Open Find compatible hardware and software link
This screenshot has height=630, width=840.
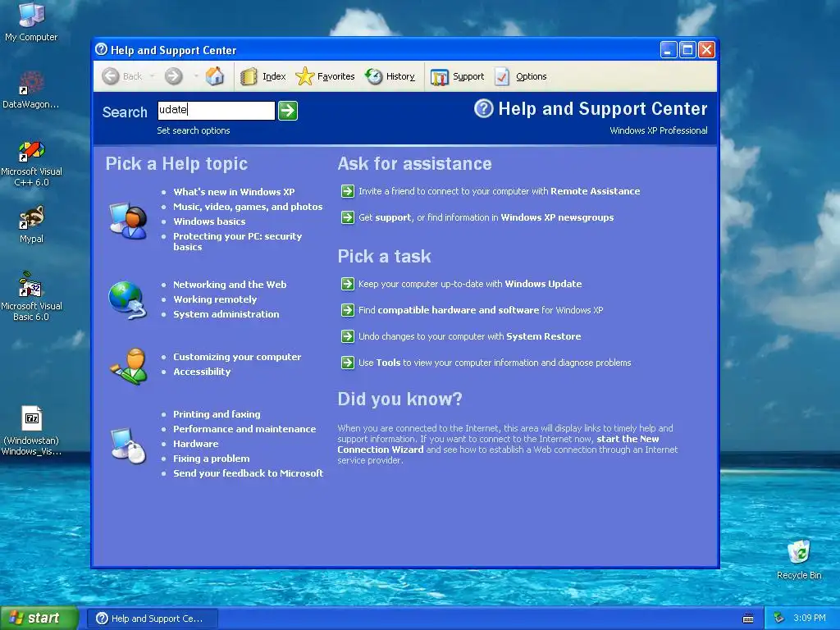[481, 310]
